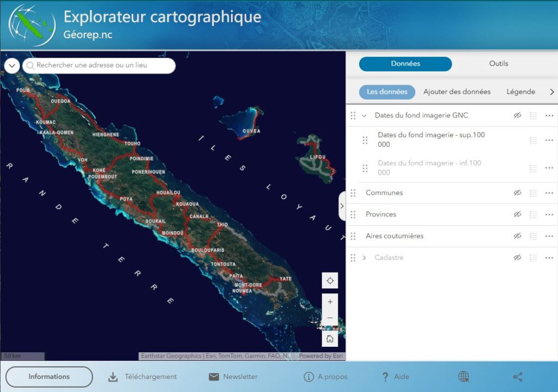Image resolution: width=558 pixels, height=392 pixels.
Task: Return map to home extent
Action: coord(330,339)
